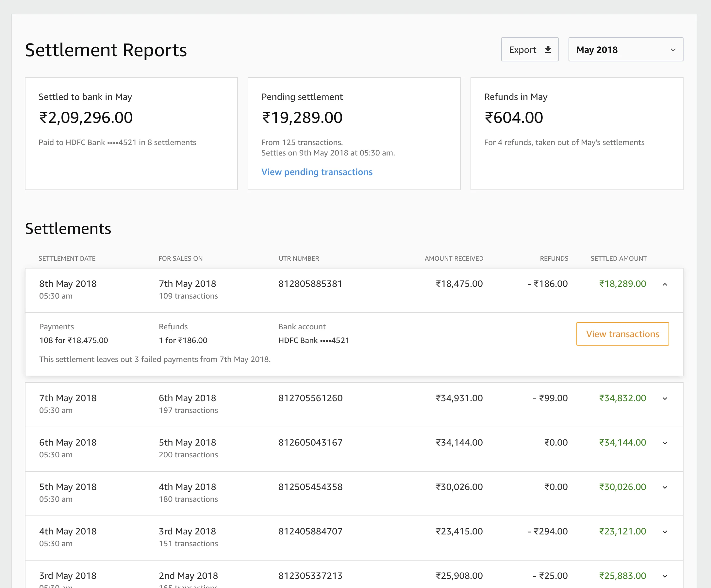711x588 pixels.
Task: Click the UTR NUMBER column header
Action: pos(299,258)
